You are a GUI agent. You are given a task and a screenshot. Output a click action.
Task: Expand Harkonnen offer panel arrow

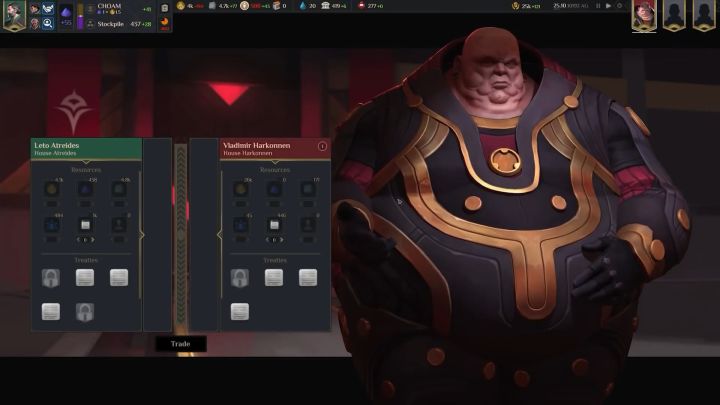219,235
